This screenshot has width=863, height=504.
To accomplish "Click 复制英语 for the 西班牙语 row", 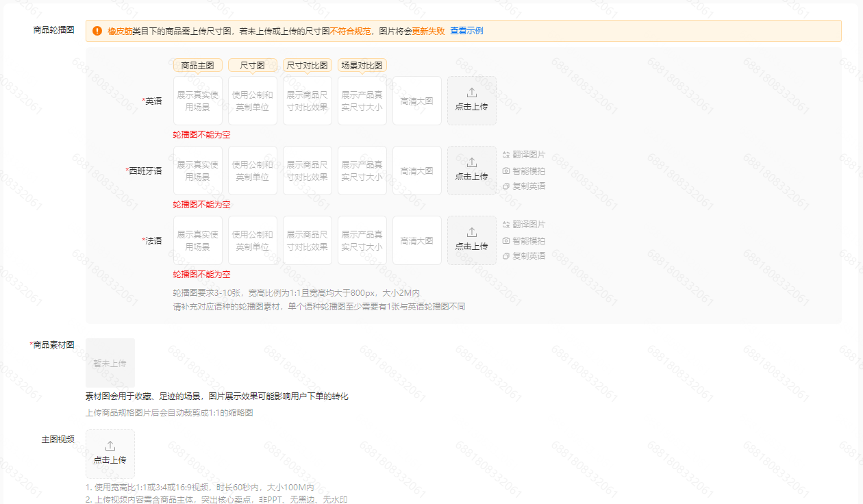I will coord(524,186).
